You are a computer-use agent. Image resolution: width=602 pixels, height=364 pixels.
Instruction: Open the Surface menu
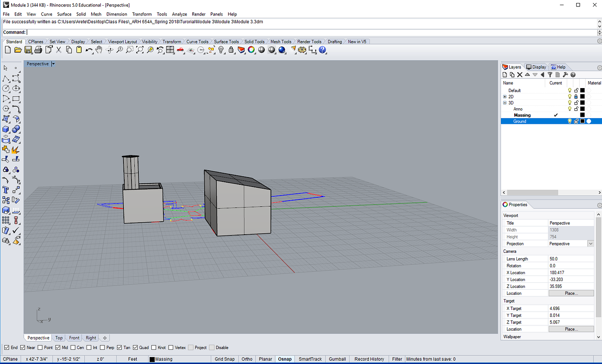click(64, 14)
